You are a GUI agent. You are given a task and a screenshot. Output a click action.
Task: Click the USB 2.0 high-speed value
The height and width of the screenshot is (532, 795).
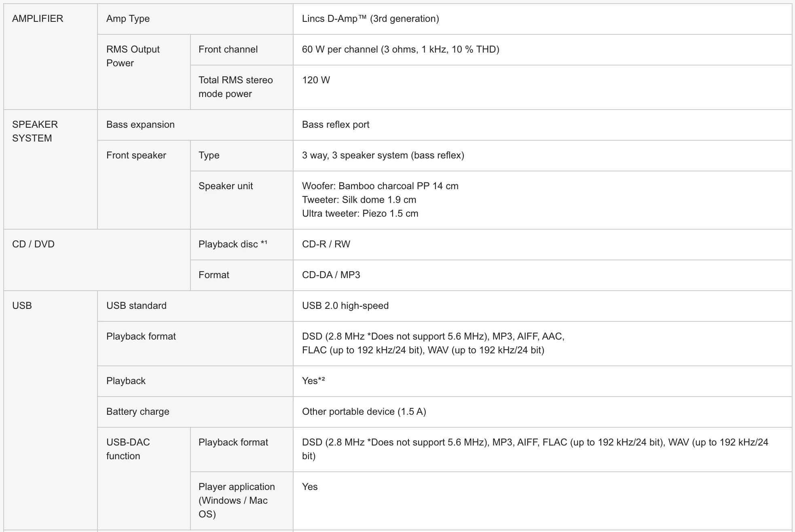pyautogui.click(x=345, y=306)
